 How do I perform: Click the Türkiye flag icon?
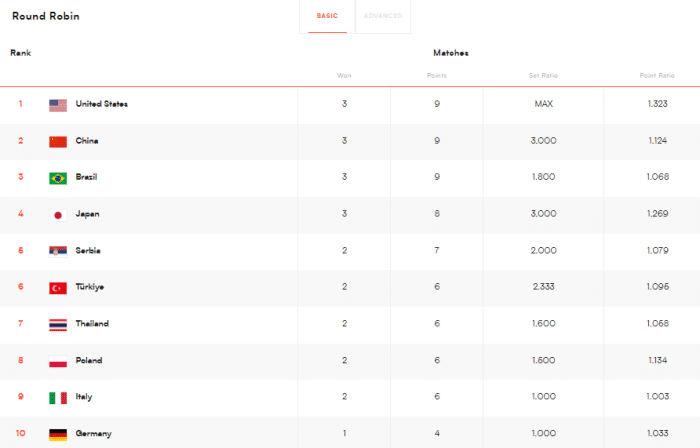point(58,288)
